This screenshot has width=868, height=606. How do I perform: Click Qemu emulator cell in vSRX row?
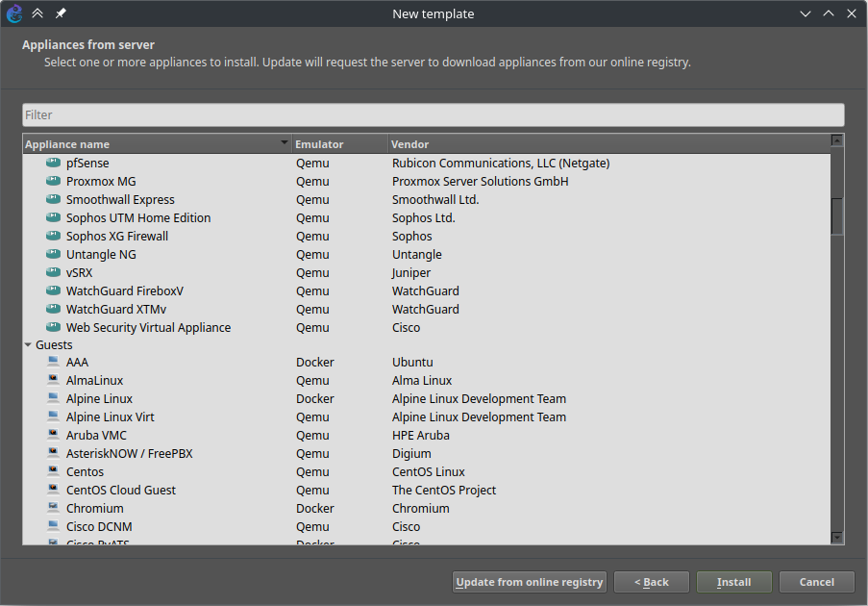pos(312,272)
